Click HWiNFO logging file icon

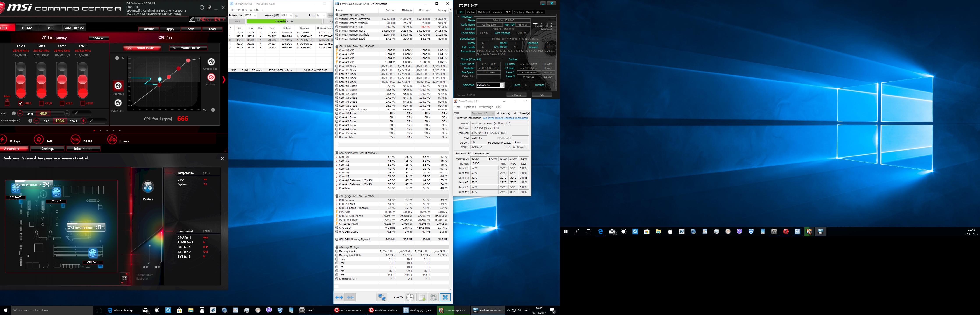point(422,297)
